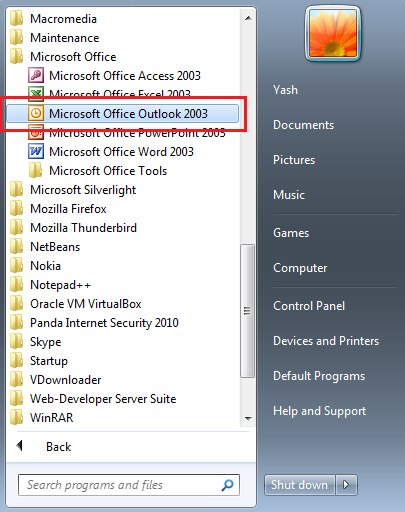Open shutdown options arrow menu
The height and width of the screenshot is (512, 405).
tap(346, 485)
